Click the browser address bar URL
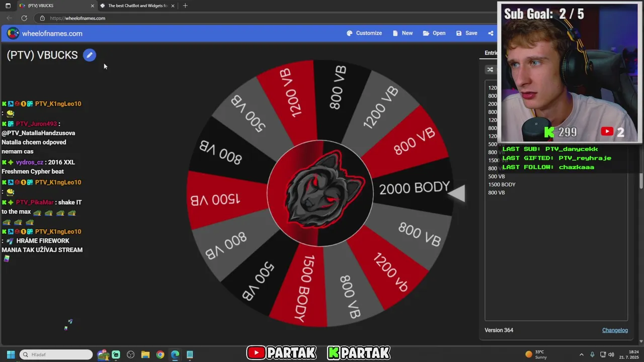644x362 pixels. point(77,18)
